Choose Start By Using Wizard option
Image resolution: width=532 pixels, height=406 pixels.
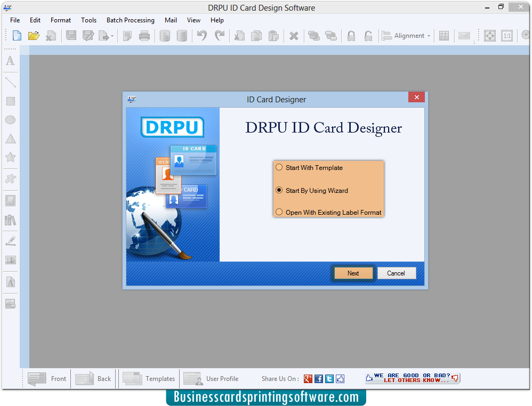312,190
